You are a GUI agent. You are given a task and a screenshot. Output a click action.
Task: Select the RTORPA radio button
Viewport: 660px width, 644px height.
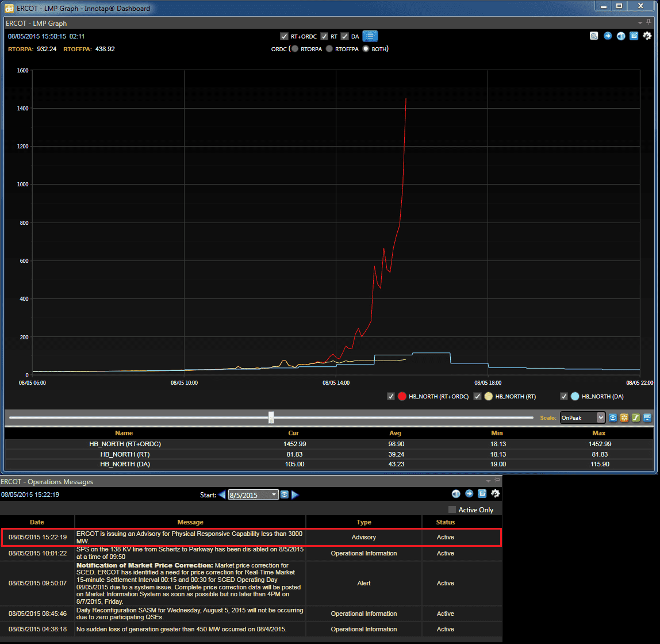(x=295, y=49)
